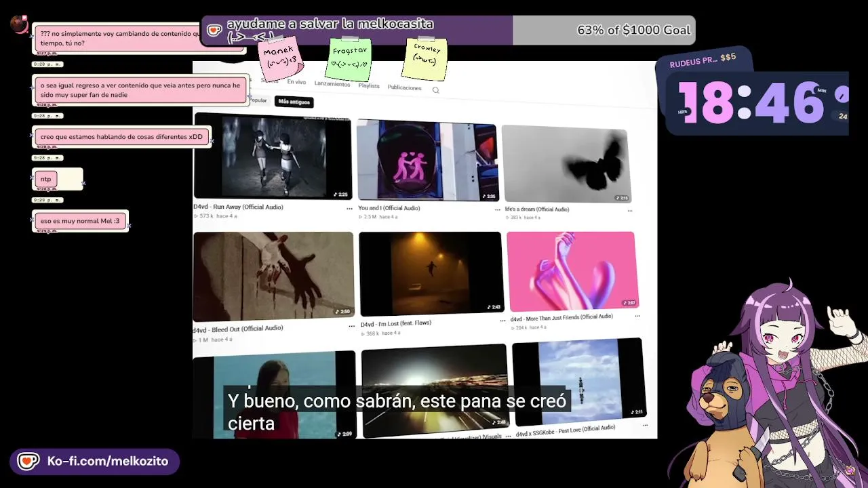Open options menu for Bleed Out video
Image resolution: width=868 pixels, height=488 pixels.
[x=351, y=326]
